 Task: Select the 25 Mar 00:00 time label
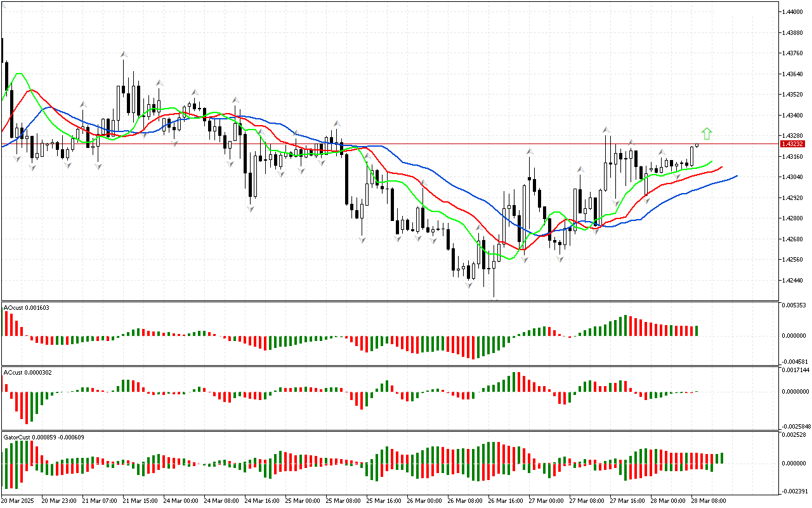pos(303,501)
